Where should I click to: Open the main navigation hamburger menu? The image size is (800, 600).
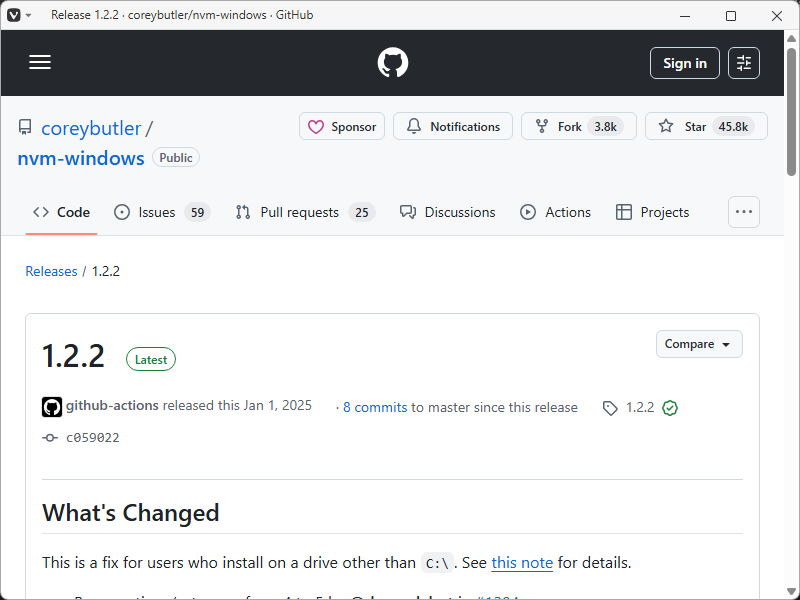40,62
